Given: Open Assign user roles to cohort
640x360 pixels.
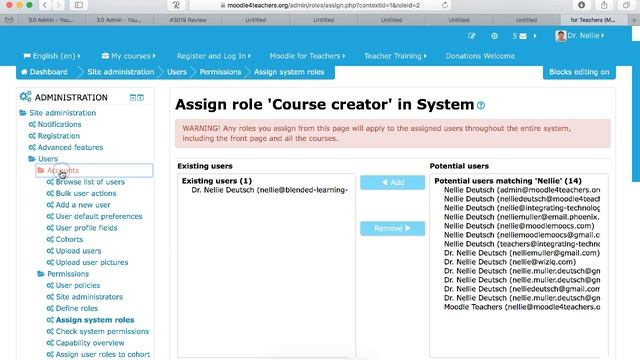Looking at the screenshot, I should coord(103,354).
